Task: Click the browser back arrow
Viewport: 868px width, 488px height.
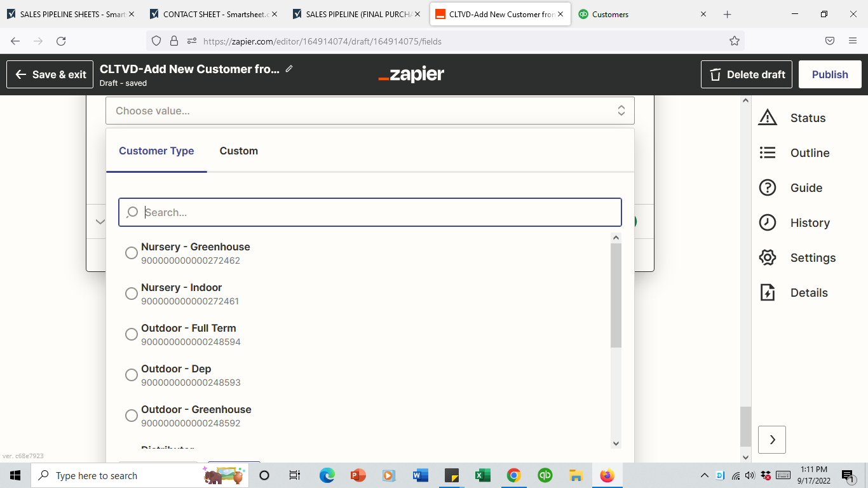Action: [x=15, y=41]
